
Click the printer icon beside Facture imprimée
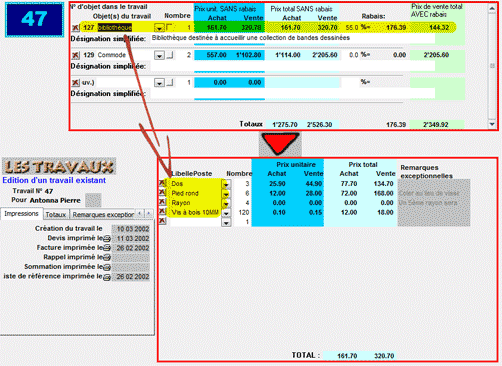pos(107,248)
